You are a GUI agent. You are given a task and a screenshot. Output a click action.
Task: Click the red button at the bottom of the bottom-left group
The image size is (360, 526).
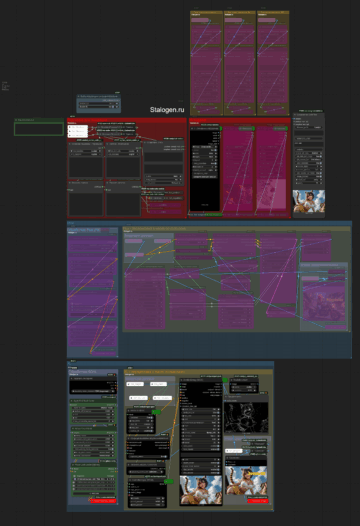(x=103, y=501)
